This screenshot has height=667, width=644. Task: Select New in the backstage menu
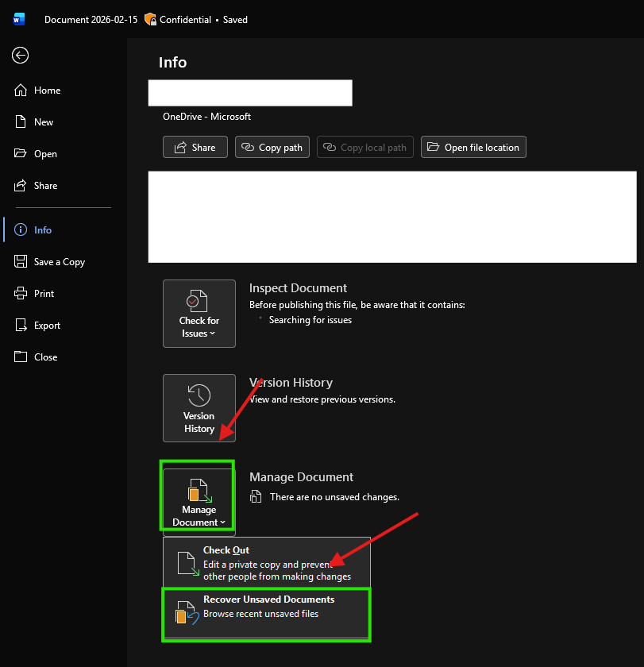[44, 122]
